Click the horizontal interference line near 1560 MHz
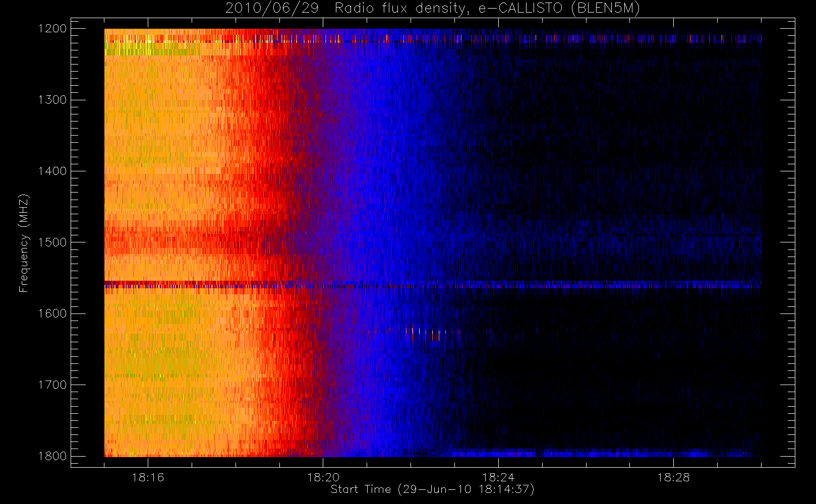 (x=433, y=285)
